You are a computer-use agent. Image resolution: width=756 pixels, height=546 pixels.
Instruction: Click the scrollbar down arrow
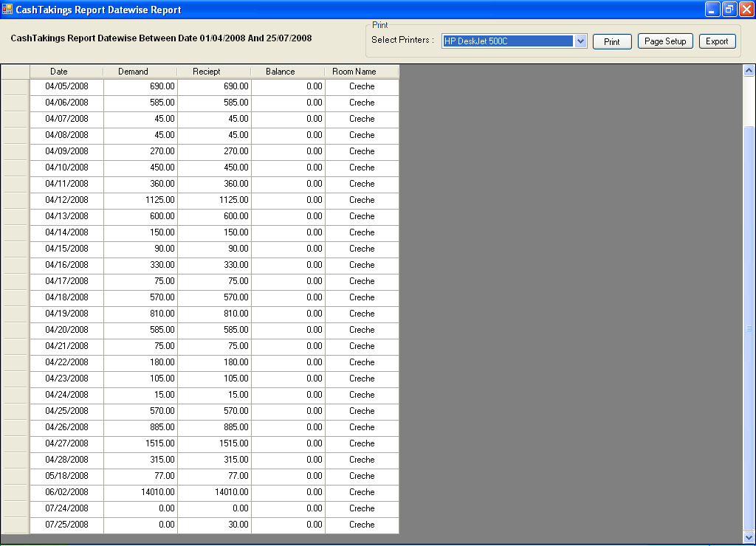[x=749, y=537]
